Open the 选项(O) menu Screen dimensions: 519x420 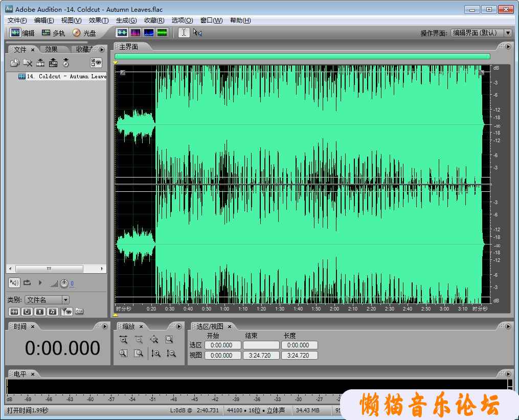pyautogui.click(x=182, y=20)
